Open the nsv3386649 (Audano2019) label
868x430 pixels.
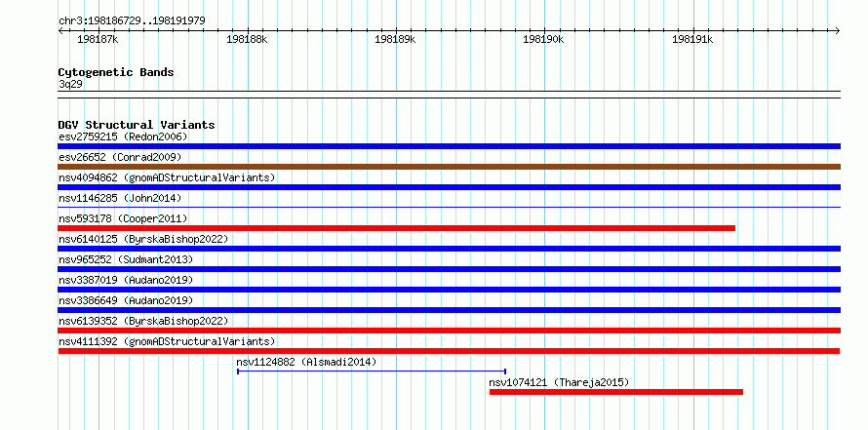[x=126, y=300]
